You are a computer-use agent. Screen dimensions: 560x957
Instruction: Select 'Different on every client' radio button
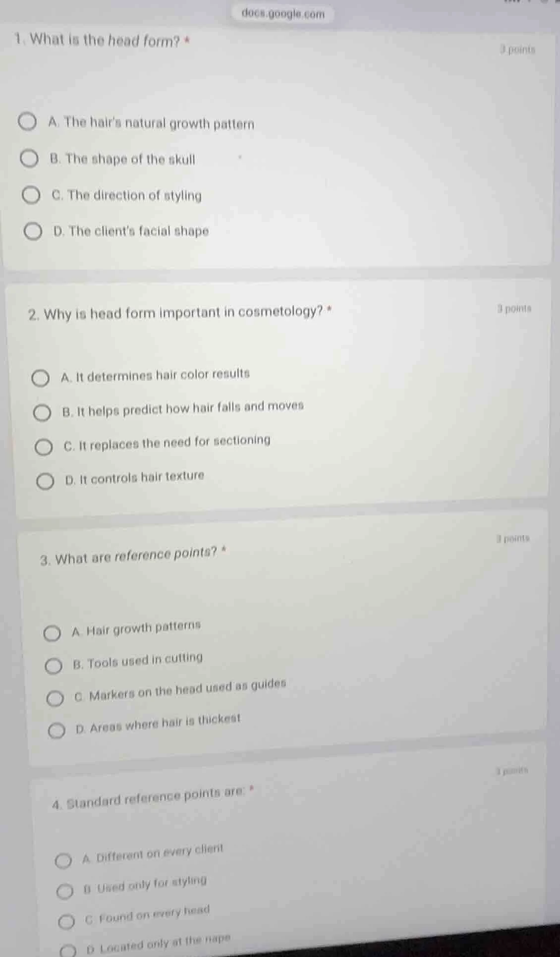pos(62,861)
